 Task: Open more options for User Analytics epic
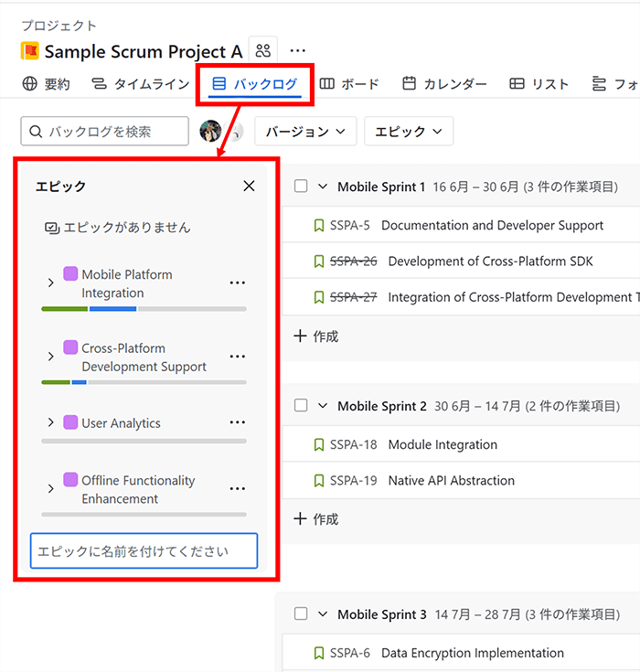pos(238,422)
